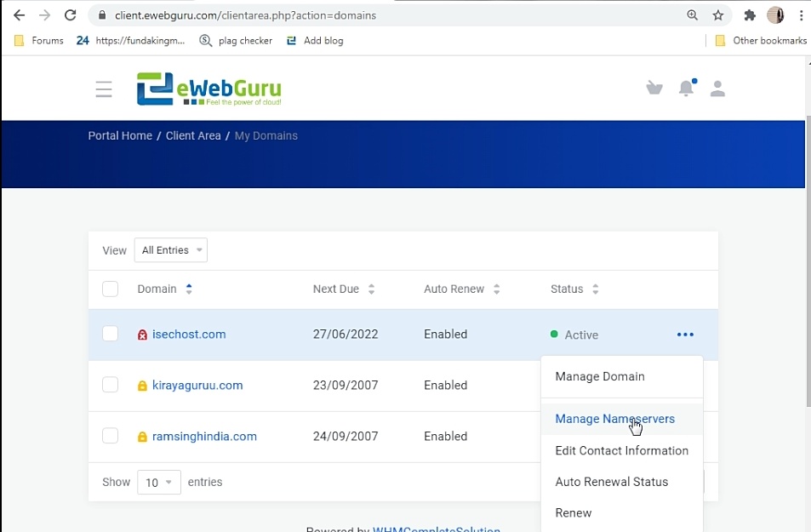Go back with browser back arrow
Image resolution: width=811 pixels, height=532 pixels.
[19, 15]
